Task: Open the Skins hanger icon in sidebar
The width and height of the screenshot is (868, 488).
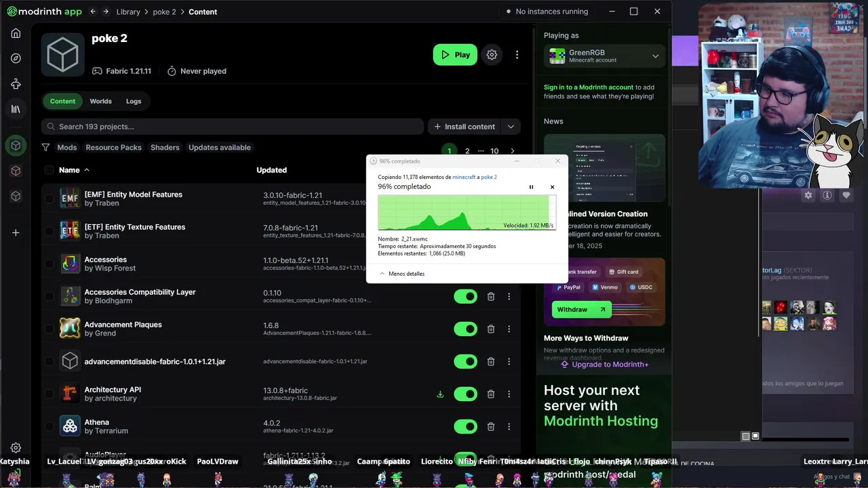Action: click(16, 84)
